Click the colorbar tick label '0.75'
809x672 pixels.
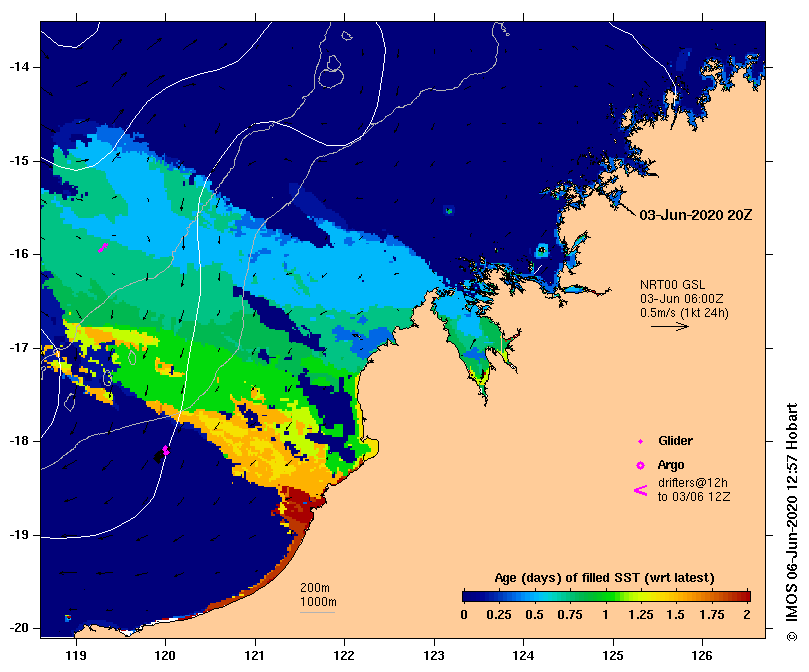(x=570, y=615)
